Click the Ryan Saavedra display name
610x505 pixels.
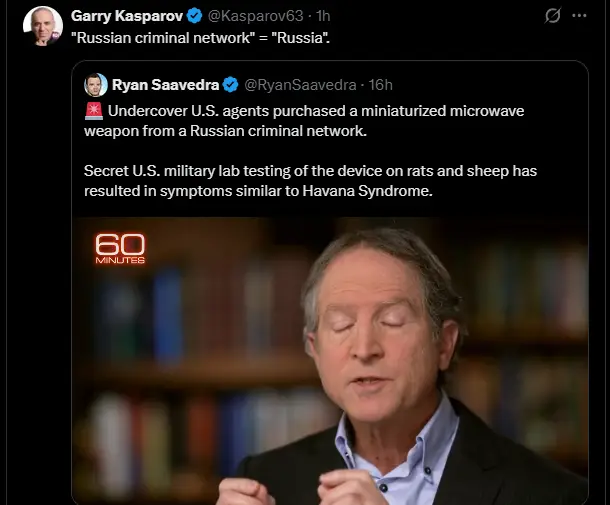point(165,85)
